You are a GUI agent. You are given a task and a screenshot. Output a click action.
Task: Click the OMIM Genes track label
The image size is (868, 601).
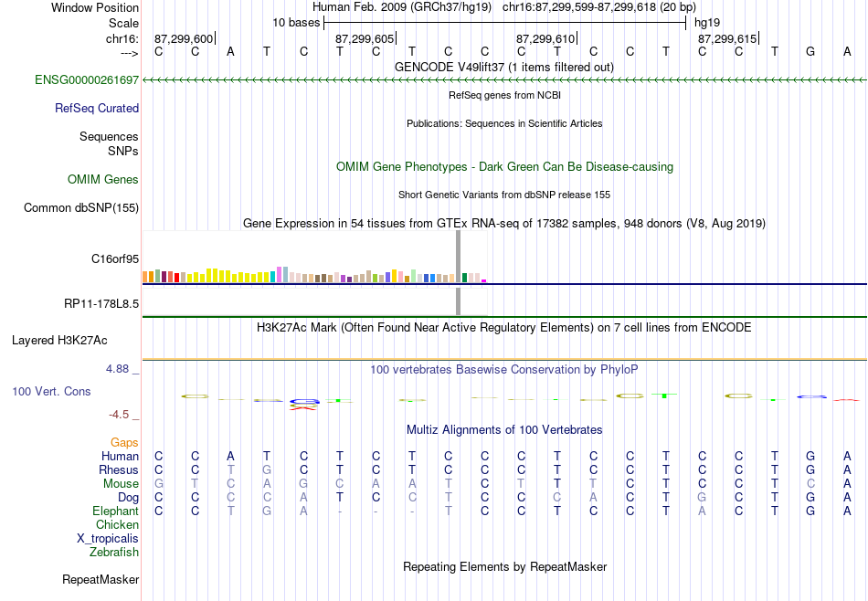(103, 179)
